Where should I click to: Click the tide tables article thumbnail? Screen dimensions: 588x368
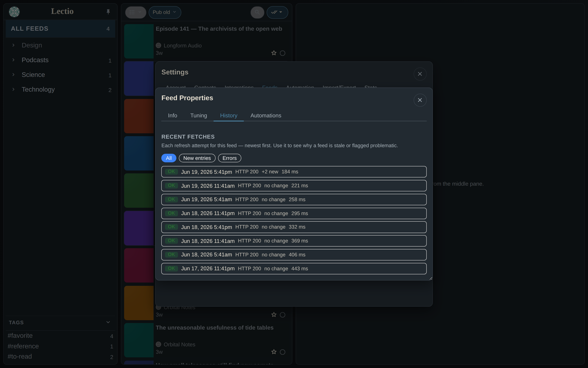[139, 340]
